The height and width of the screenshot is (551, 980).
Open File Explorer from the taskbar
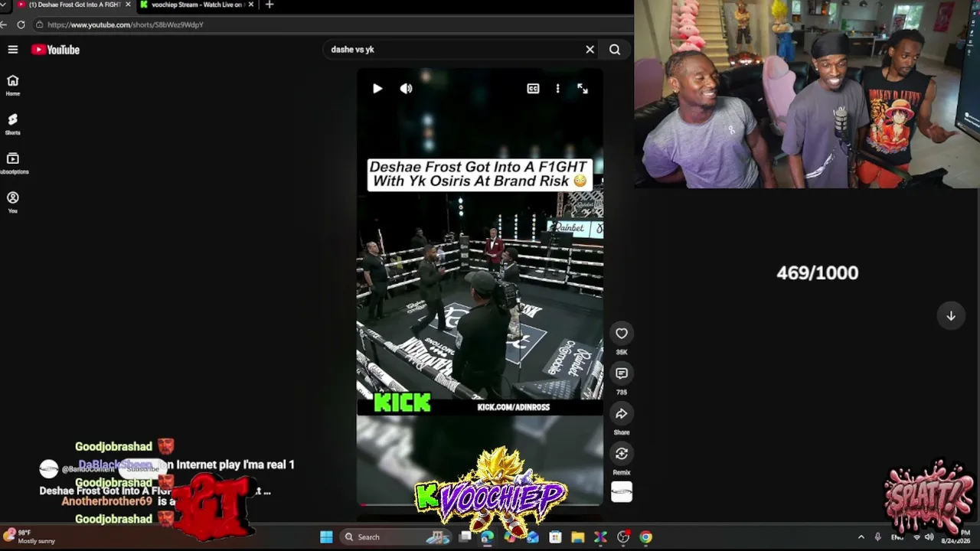pos(578,537)
